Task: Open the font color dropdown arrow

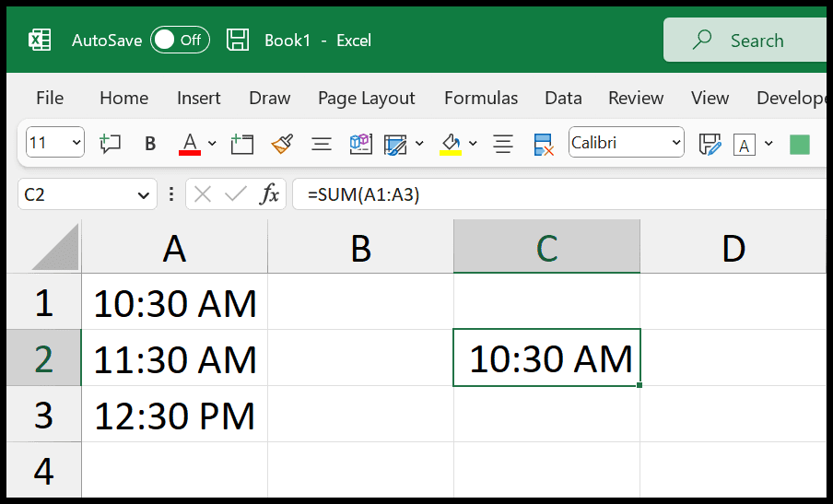Action: tap(212, 144)
